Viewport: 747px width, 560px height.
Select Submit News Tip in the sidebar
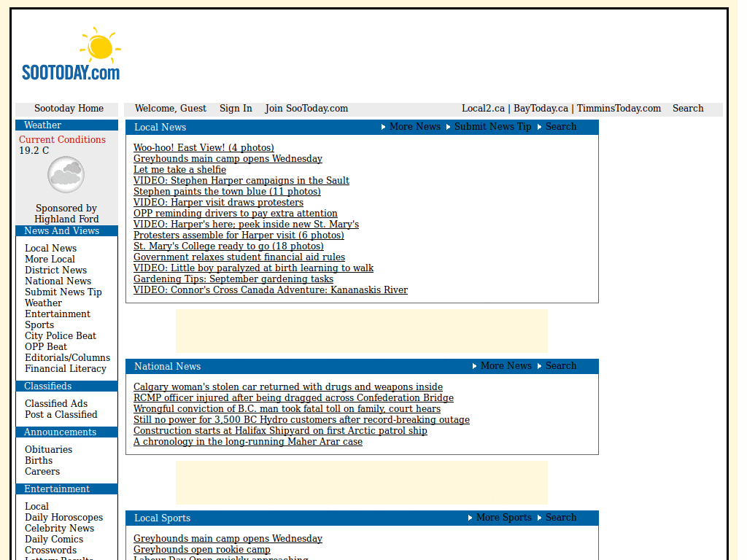click(63, 292)
